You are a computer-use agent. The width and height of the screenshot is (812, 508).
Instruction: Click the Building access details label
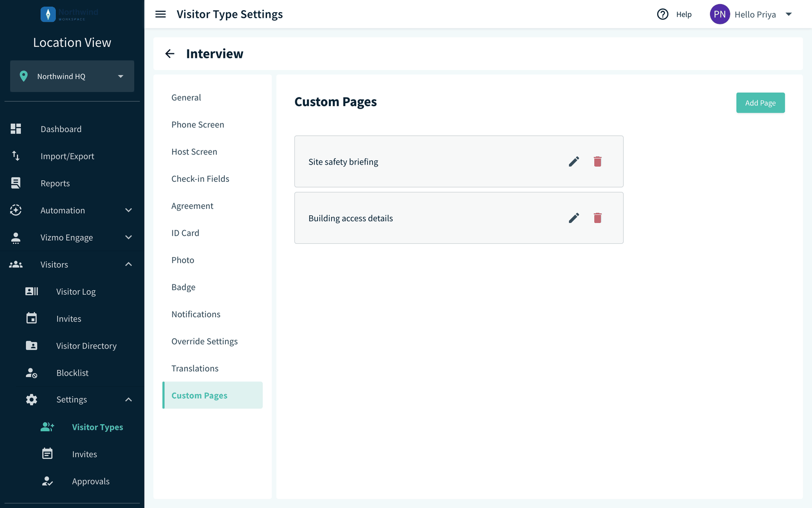point(351,218)
